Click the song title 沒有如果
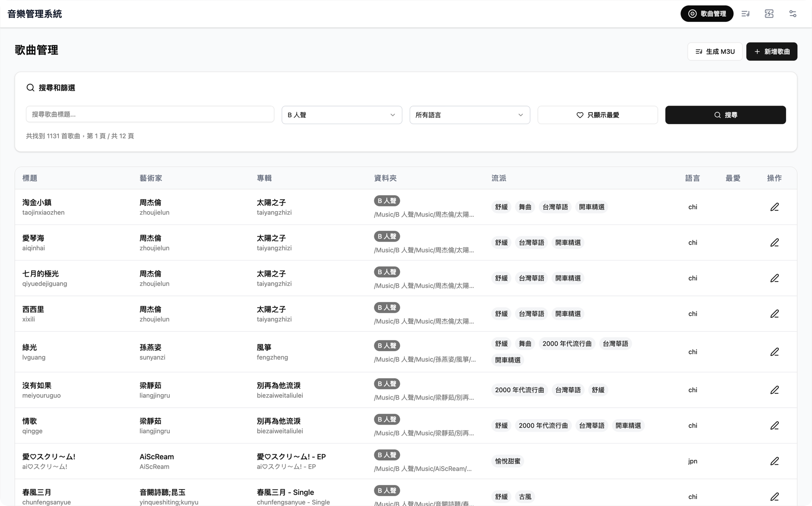 37,386
